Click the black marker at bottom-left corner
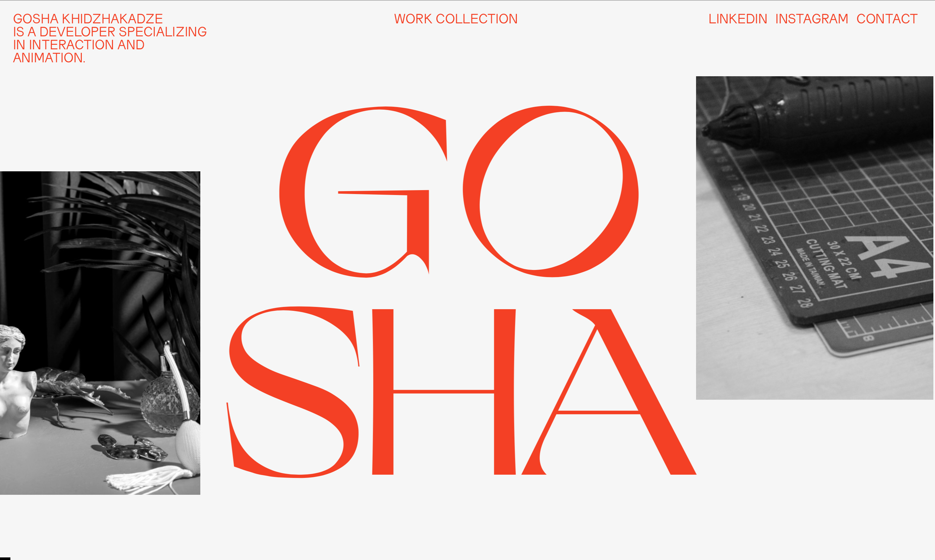Image resolution: width=935 pixels, height=560 pixels. pyautogui.click(x=5, y=558)
